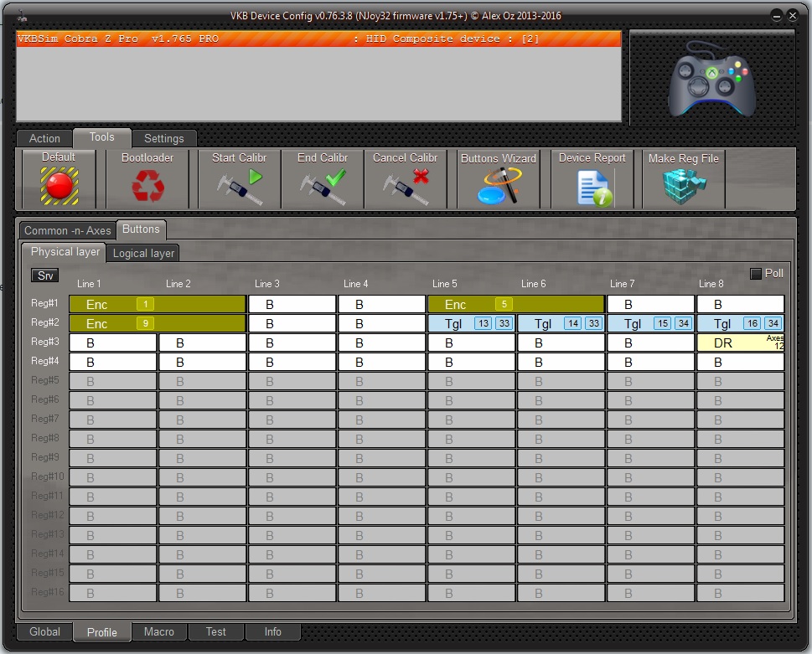812x654 pixels.
Task: Click the 16 number box in Reg#2
Action: click(753, 323)
